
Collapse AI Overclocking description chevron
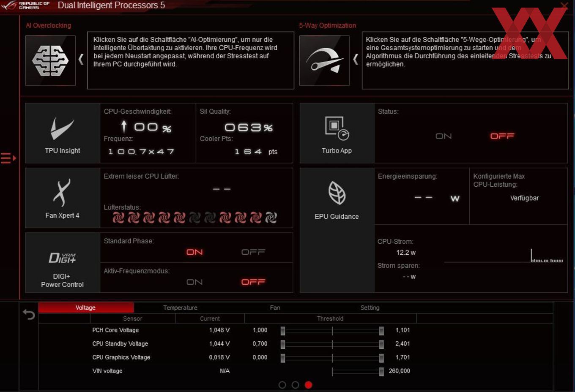81,60
